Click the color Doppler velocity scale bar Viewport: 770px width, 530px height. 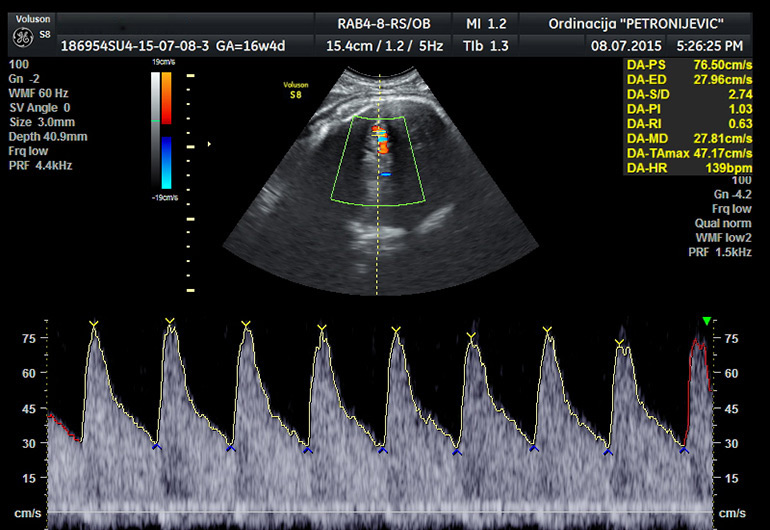pos(166,132)
